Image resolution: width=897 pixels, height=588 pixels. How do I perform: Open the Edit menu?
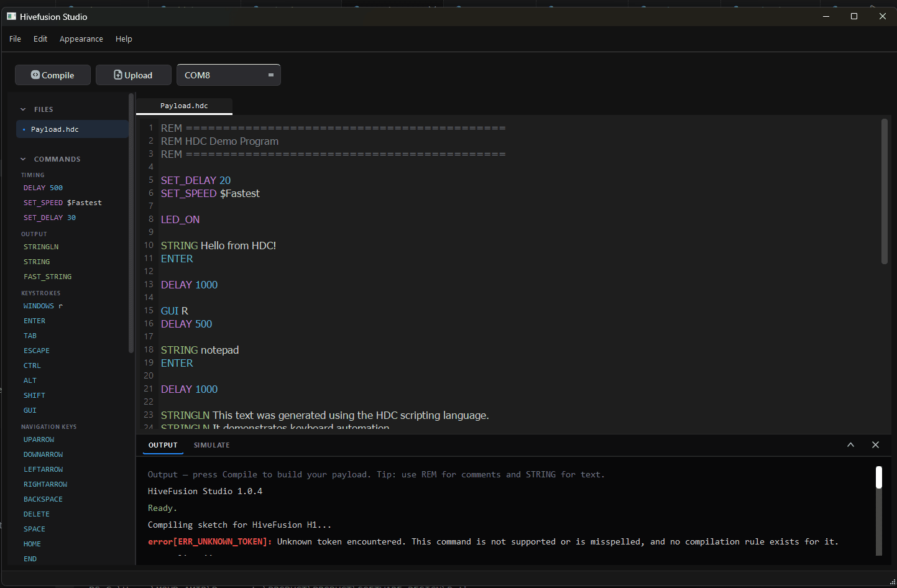(x=40, y=39)
